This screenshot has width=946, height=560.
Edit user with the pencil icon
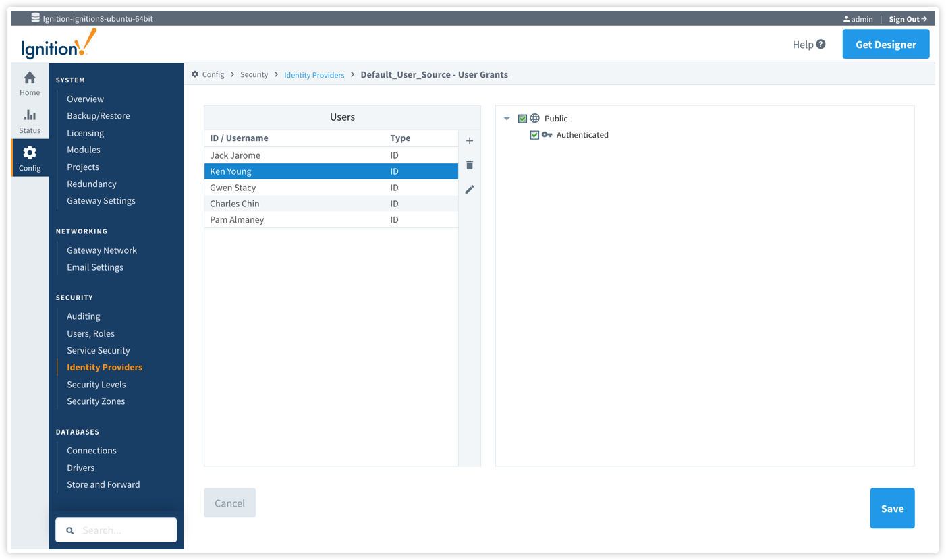pyautogui.click(x=470, y=190)
